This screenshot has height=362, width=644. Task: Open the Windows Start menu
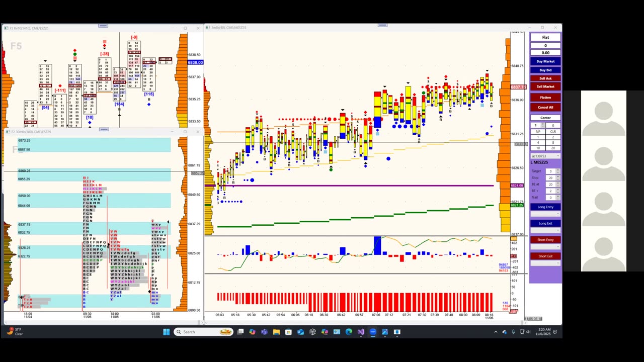point(166,332)
